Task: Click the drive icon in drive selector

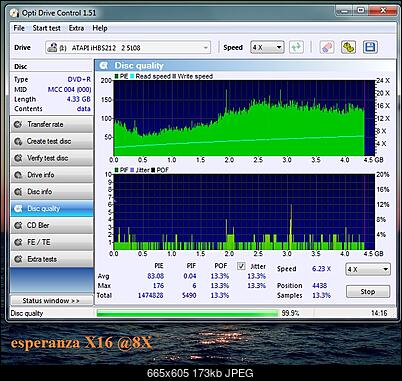Action: [52, 47]
